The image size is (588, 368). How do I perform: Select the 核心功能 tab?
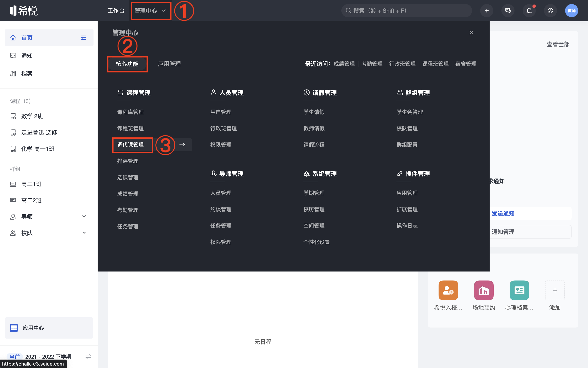coord(127,64)
